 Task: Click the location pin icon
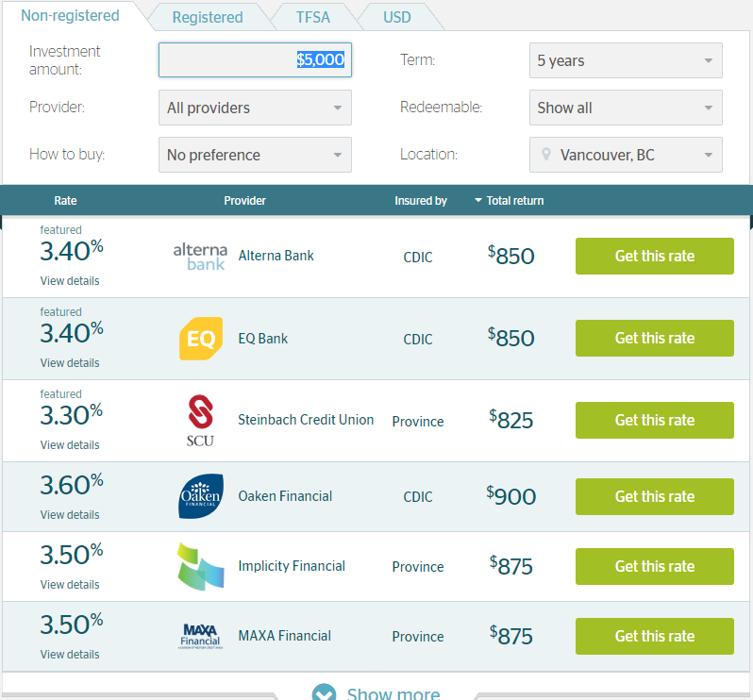coord(546,154)
